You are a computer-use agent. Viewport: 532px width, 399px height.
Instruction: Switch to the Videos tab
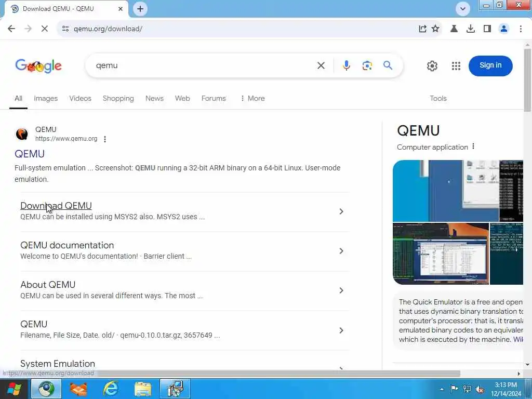click(x=81, y=98)
